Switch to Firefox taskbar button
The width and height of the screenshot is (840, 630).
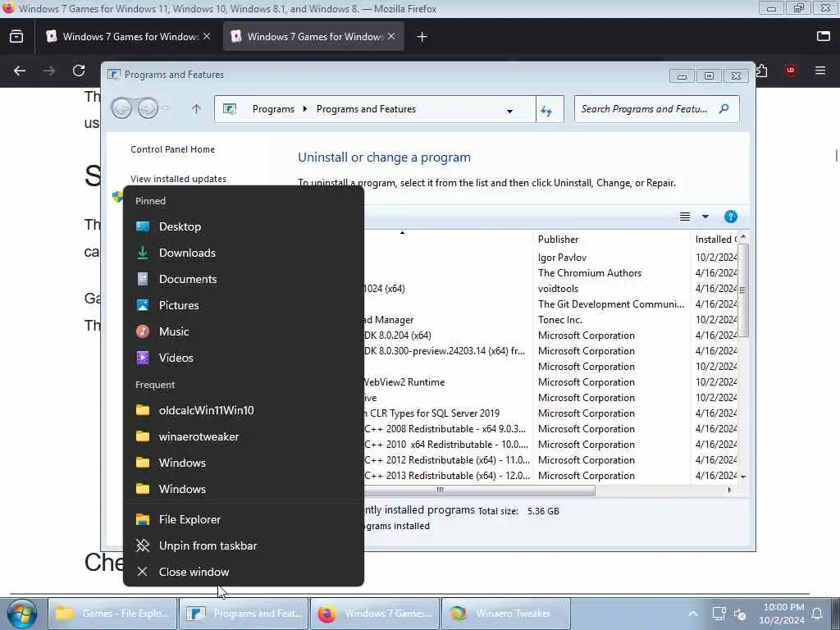click(375, 614)
